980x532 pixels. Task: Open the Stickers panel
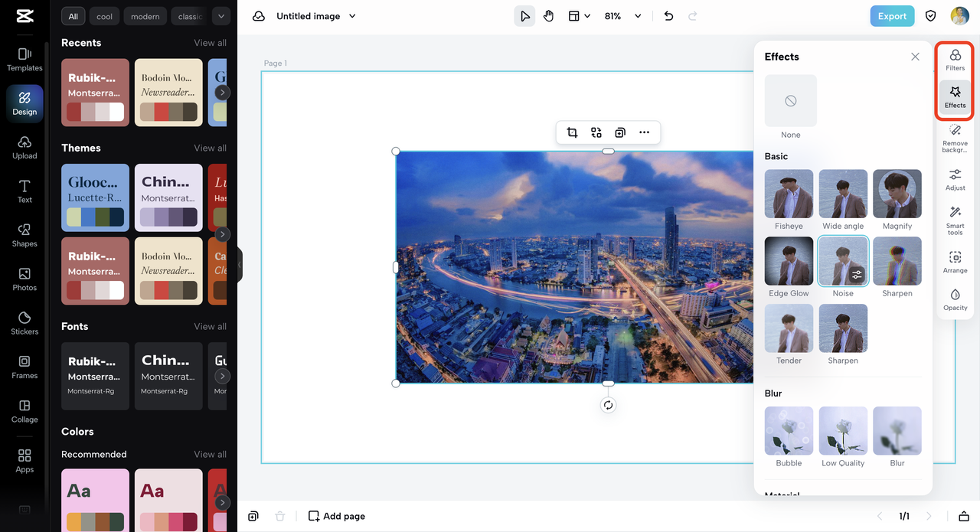[x=24, y=323]
